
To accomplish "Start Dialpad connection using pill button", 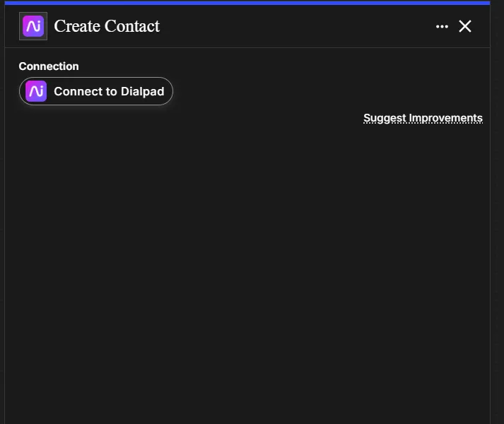I will pos(96,91).
